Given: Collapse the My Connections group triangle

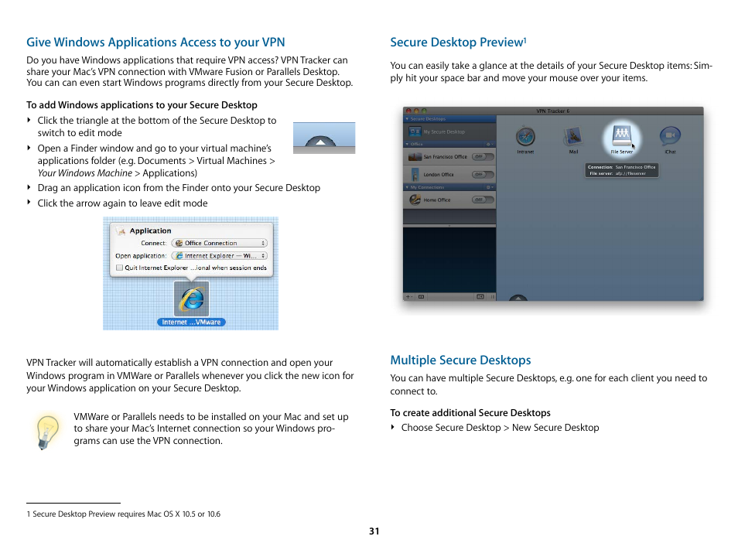Looking at the screenshot, I should coord(407,187).
